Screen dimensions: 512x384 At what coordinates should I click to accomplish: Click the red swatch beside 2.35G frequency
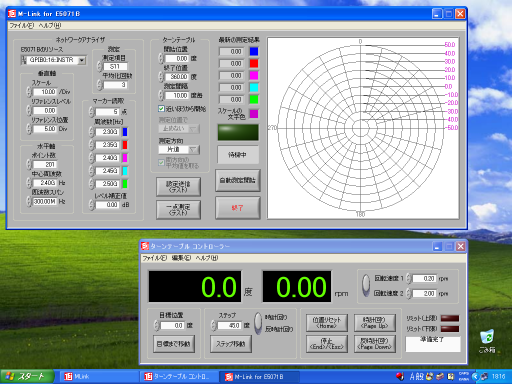point(125,145)
